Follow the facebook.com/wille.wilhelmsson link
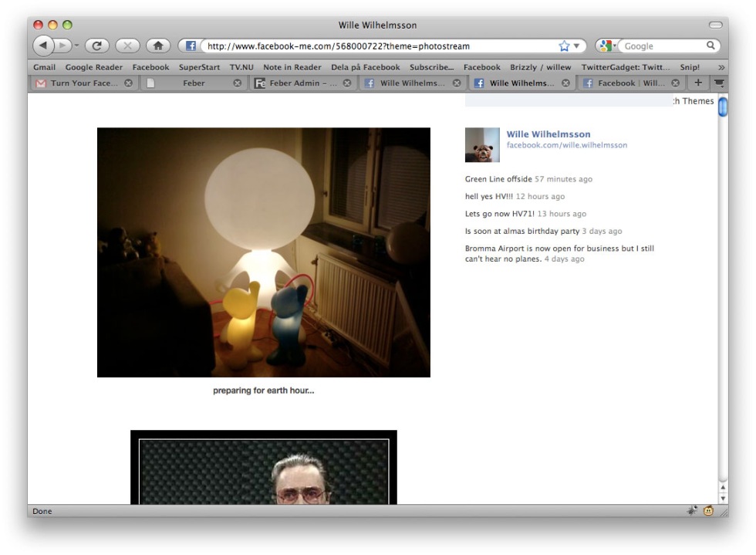756x555 pixels. 566,145
